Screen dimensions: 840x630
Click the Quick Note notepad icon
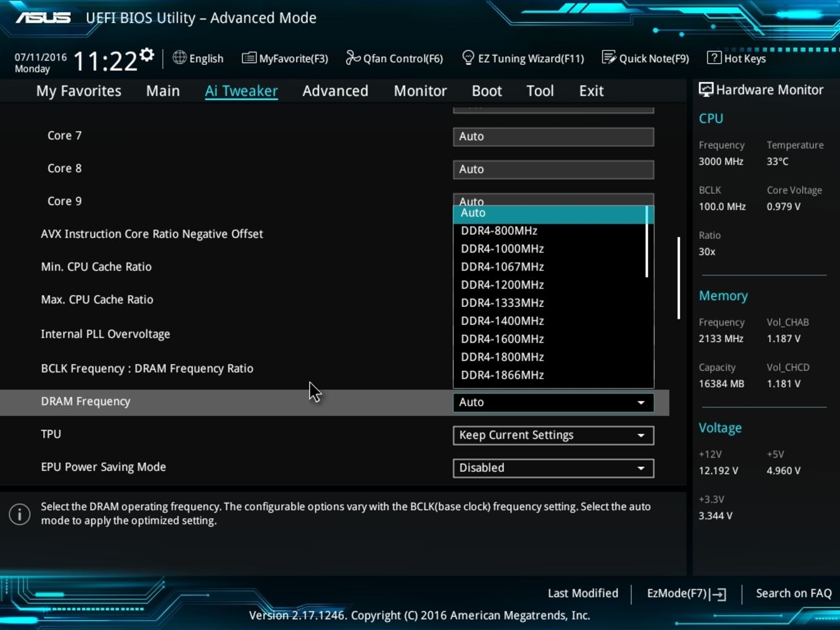click(x=608, y=57)
